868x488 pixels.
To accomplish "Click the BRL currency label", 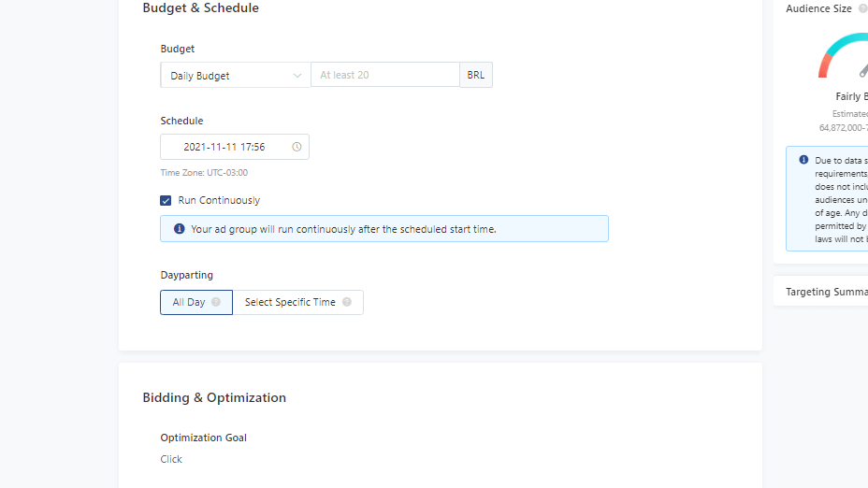I will click(x=475, y=75).
